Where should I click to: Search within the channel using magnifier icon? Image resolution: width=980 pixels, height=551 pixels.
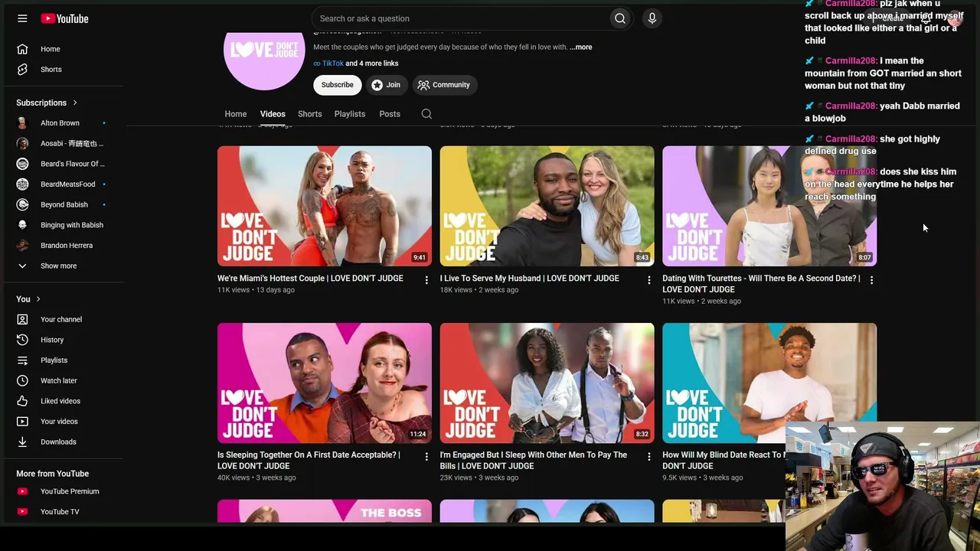coord(426,114)
